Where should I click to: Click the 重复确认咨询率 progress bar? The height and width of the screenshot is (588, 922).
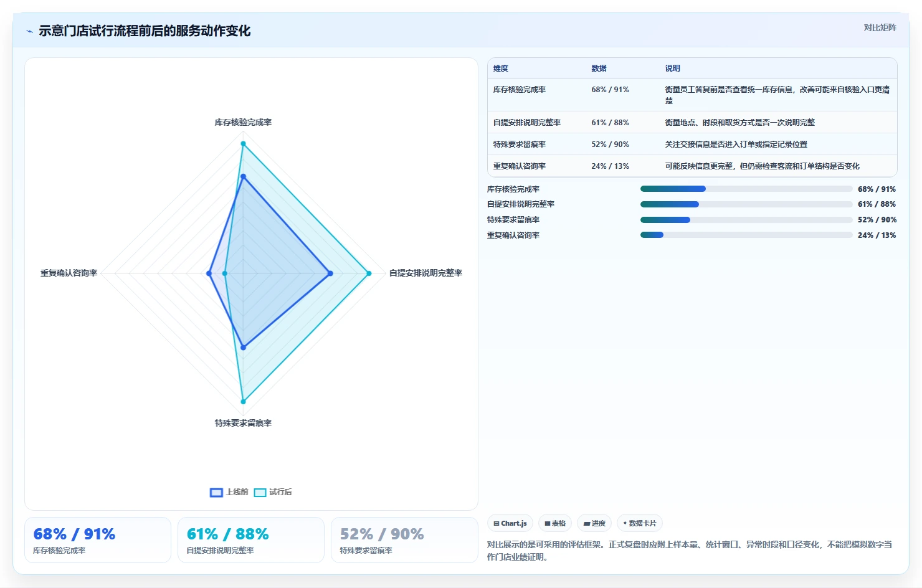coord(746,235)
